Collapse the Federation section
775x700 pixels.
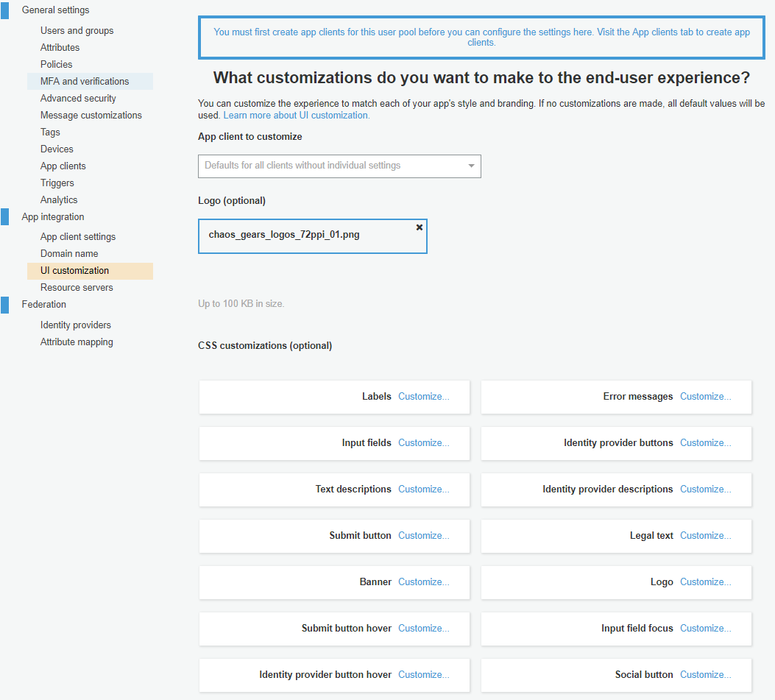tap(5, 305)
